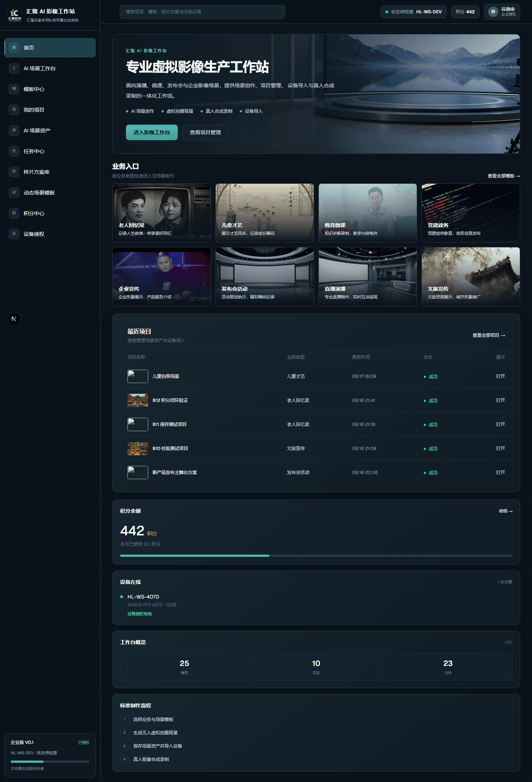Image resolution: width=532 pixels, height=782 pixels.
Task: Click 打开 for B12 积分闭环验证 project
Action: click(501, 400)
